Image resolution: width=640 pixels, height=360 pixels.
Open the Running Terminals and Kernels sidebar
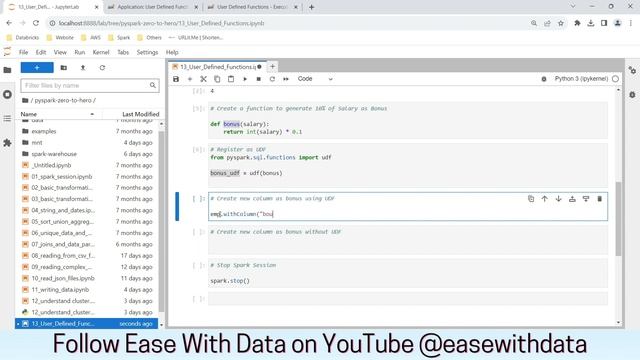pyautogui.click(x=7, y=94)
